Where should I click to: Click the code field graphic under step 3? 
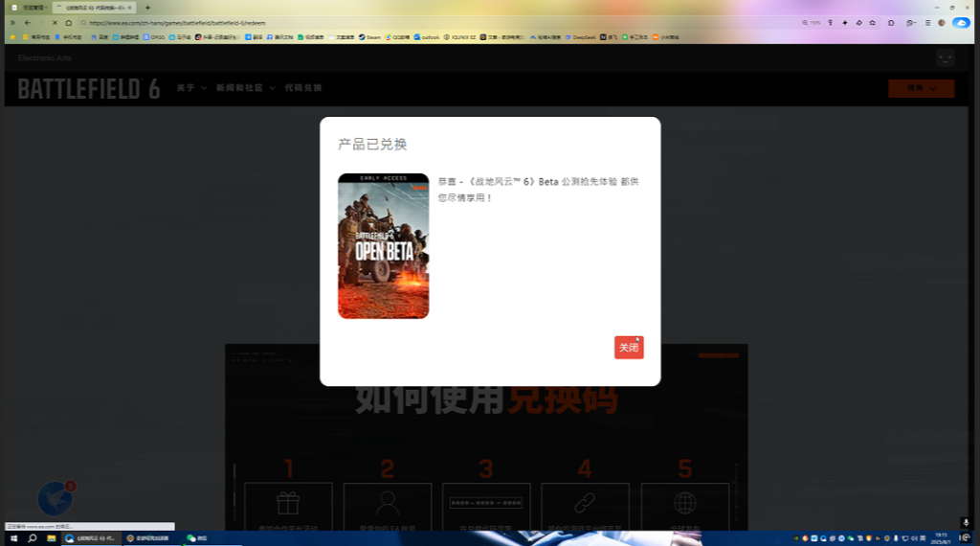pyautogui.click(x=485, y=503)
